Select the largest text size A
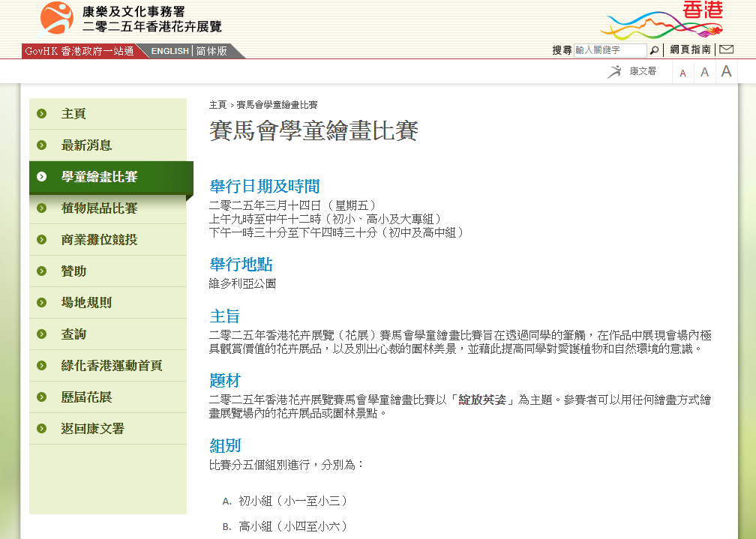The width and height of the screenshot is (756, 539). (726, 71)
